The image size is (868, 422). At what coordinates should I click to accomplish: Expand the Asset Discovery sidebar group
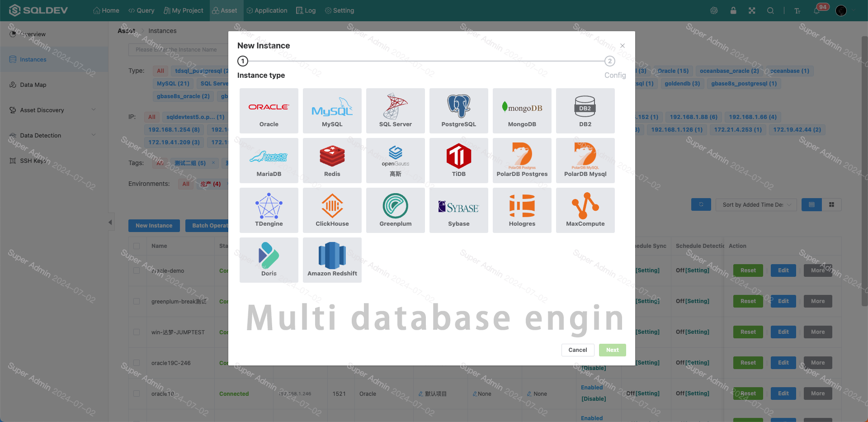54,110
